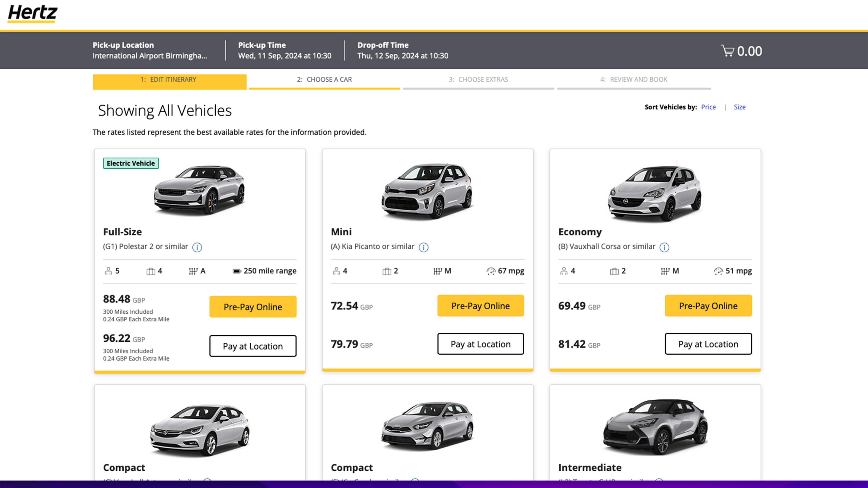
Task: Open info icon for Kia Picanto
Action: click(x=423, y=247)
